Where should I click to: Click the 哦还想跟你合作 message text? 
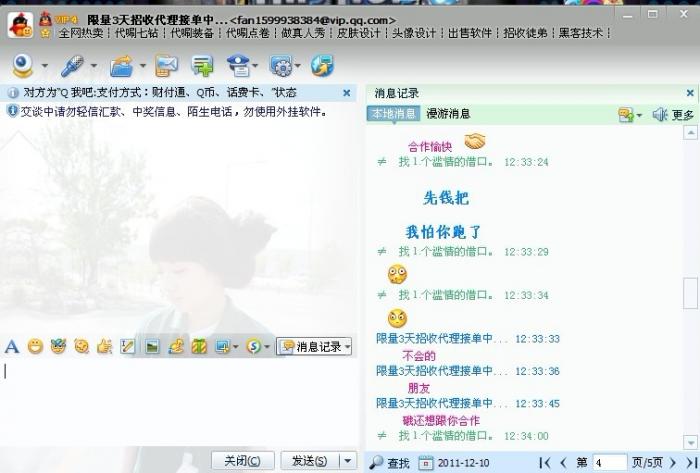(x=441, y=420)
